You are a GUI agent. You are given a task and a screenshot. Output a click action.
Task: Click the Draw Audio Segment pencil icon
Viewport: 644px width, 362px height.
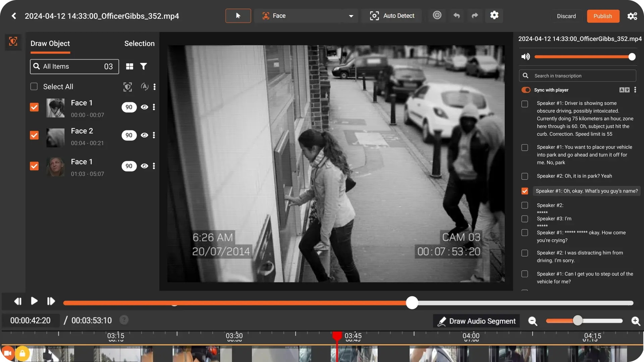pyautogui.click(x=442, y=321)
